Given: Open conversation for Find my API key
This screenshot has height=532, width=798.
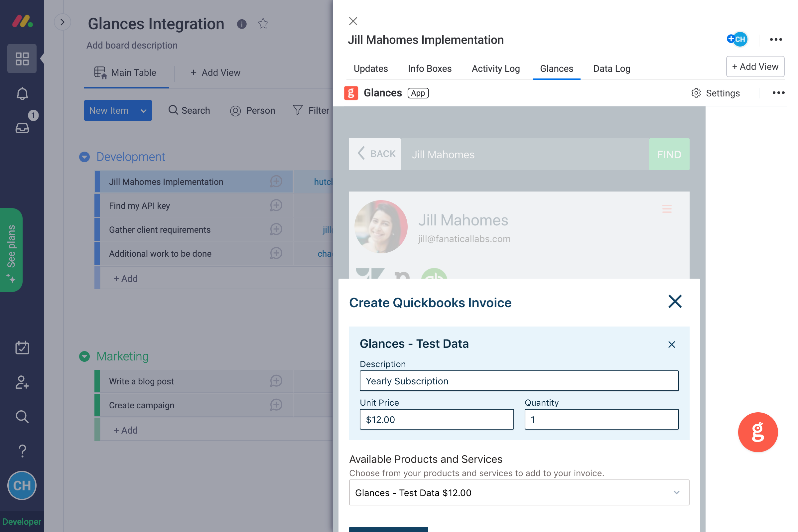Looking at the screenshot, I should pyautogui.click(x=276, y=205).
